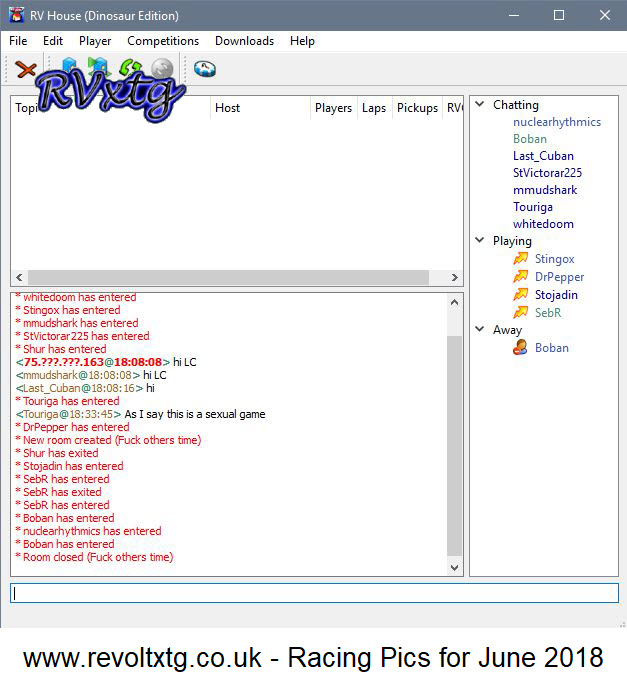
Task: Click the 'mmudshark@18:08:08' chat message
Action: pos(91,375)
